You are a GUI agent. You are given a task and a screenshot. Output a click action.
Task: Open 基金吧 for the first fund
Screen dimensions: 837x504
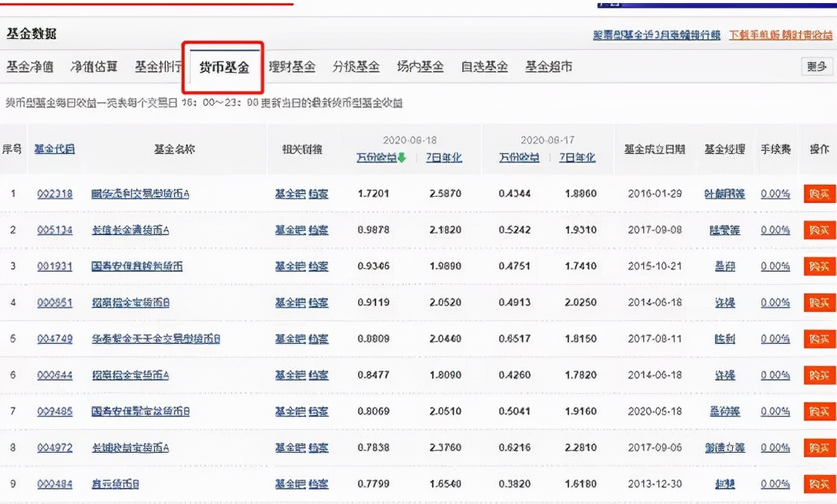(290, 194)
